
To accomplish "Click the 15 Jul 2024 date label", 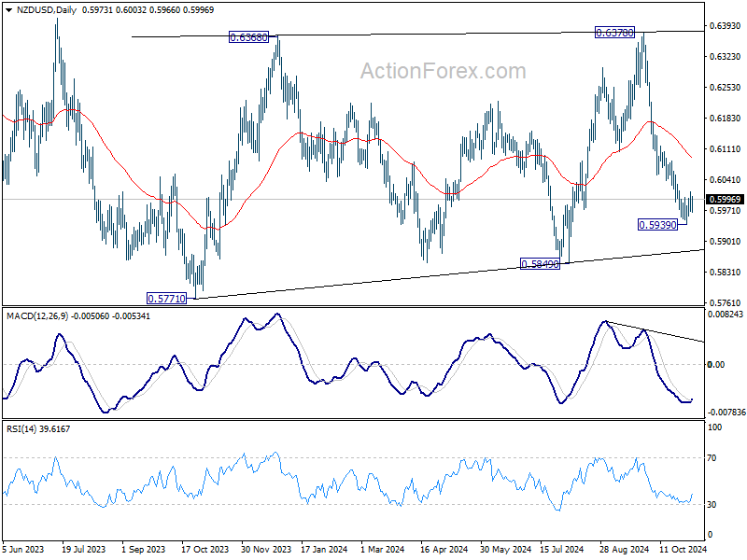I will pos(562,549).
